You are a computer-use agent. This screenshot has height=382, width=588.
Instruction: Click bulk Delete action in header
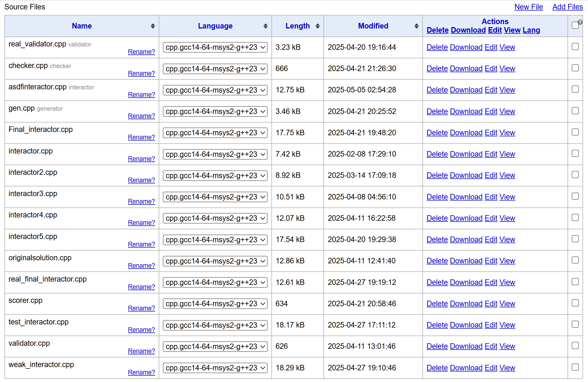tap(437, 30)
